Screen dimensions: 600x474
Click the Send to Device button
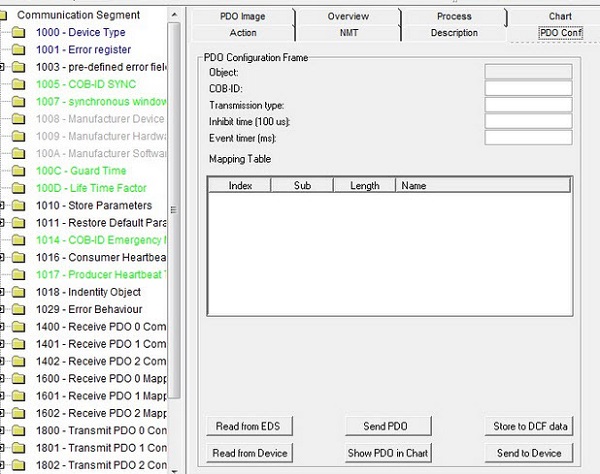click(x=527, y=453)
